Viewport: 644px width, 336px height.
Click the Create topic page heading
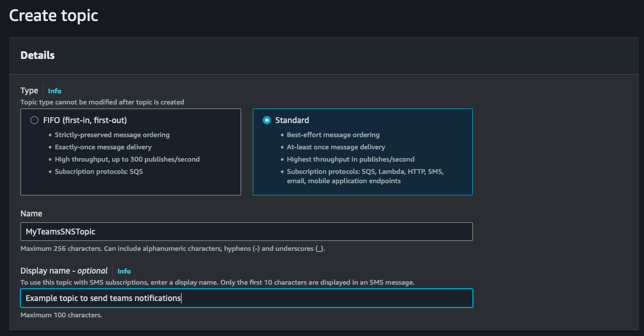[x=53, y=16]
